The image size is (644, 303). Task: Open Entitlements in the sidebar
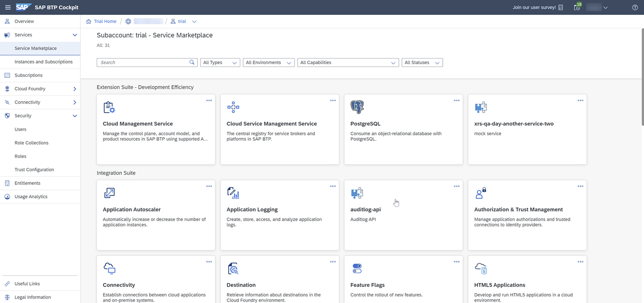coord(40,183)
